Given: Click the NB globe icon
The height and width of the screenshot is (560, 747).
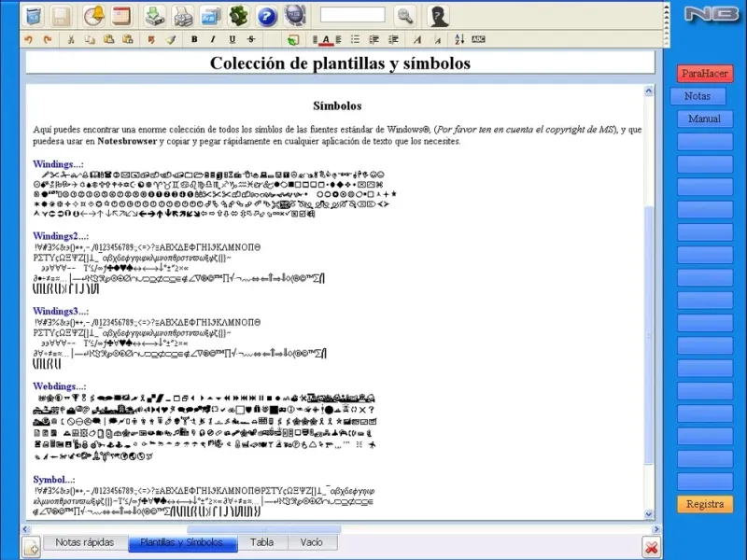Looking at the screenshot, I should pos(294,16).
